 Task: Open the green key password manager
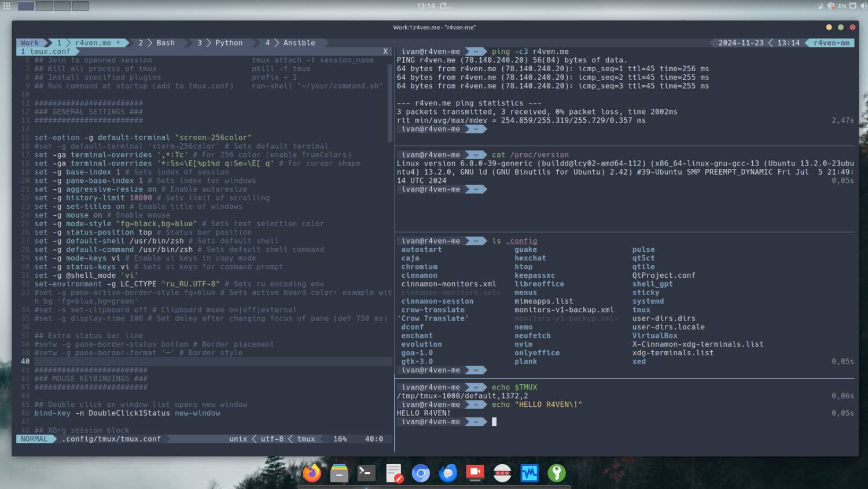click(x=557, y=473)
